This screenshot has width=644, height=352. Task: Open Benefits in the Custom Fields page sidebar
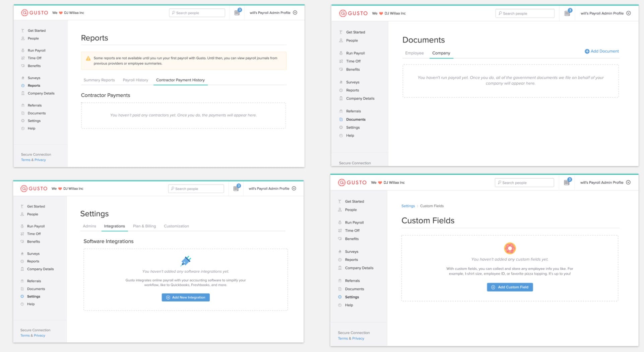point(352,239)
